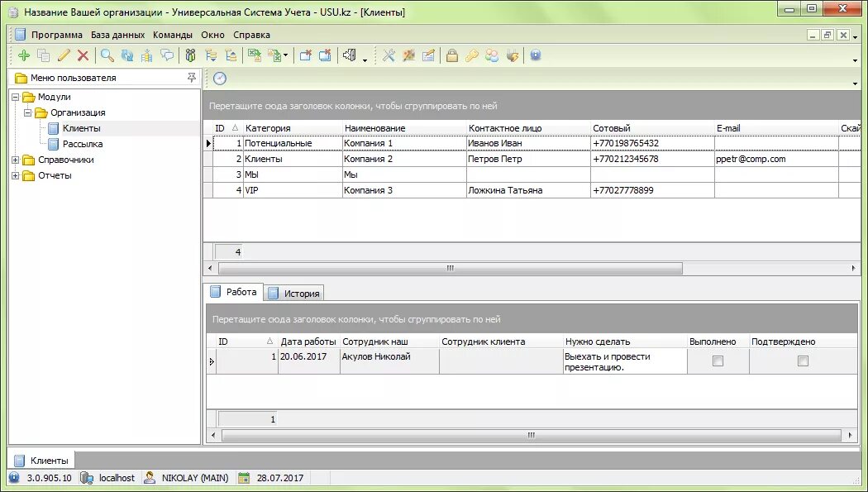
Task: Click the users group toolbar icon
Action: (x=492, y=55)
